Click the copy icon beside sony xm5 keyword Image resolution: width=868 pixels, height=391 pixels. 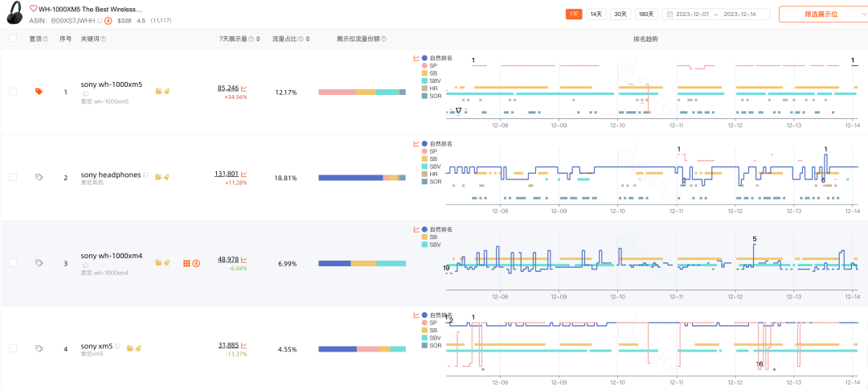118,346
